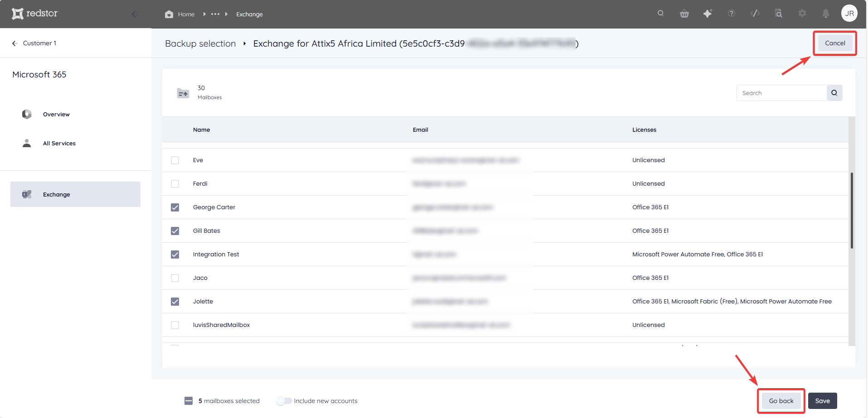Click the luvisSharedMailbox name
Image resolution: width=868 pixels, height=418 pixels.
point(221,325)
